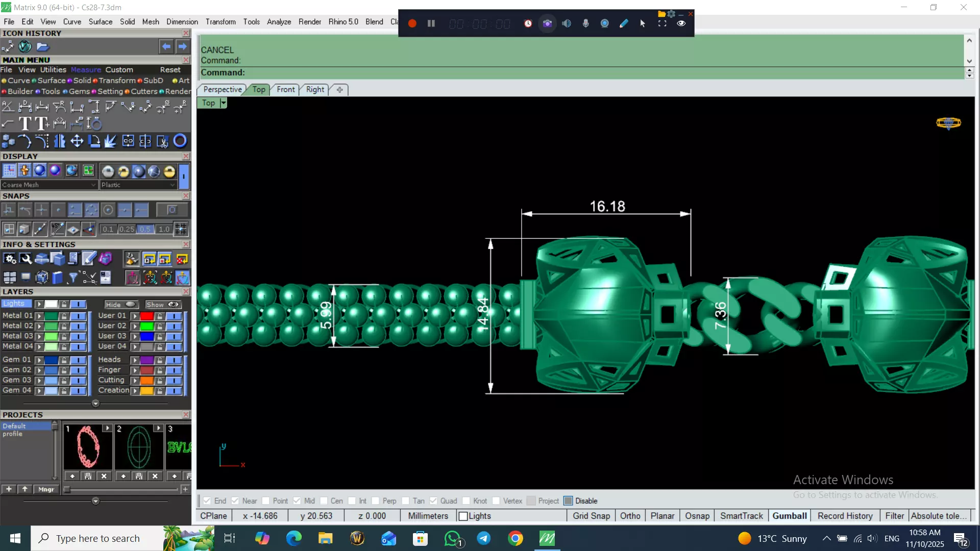Open the Coarse Mesh dropdown
Viewport: 980px width, 551px height.
49,185
